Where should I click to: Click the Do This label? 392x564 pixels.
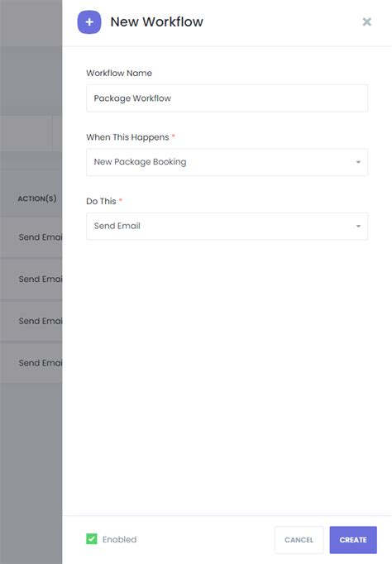tap(101, 201)
